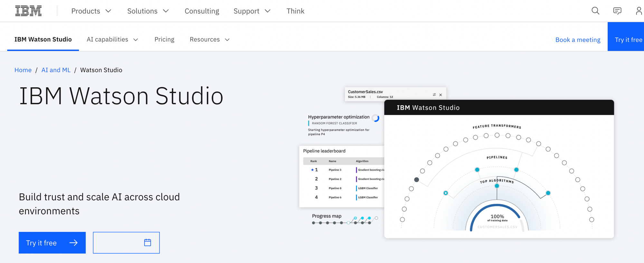644x263 pixels.
Task: Close the CustomerSales.csv card
Action: click(440, 95)
